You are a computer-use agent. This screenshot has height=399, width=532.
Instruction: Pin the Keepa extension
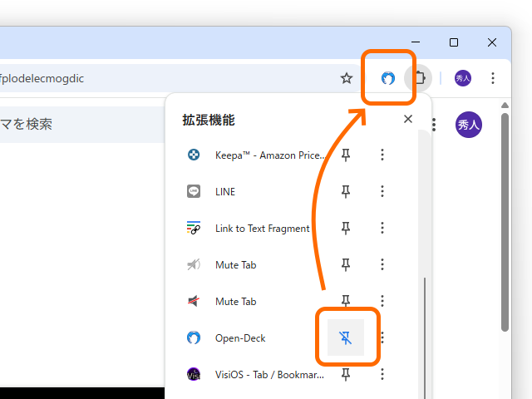pos(346,155)
